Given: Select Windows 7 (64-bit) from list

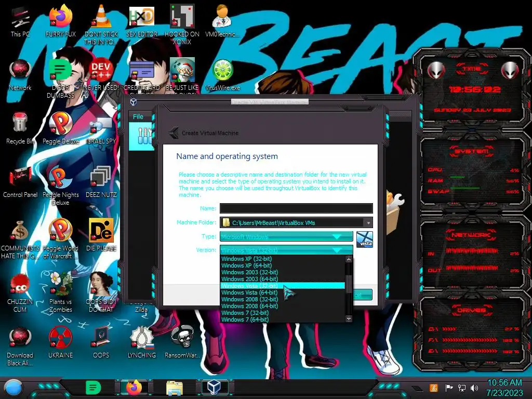Looking at the screenshot, I should pos(282,320).
